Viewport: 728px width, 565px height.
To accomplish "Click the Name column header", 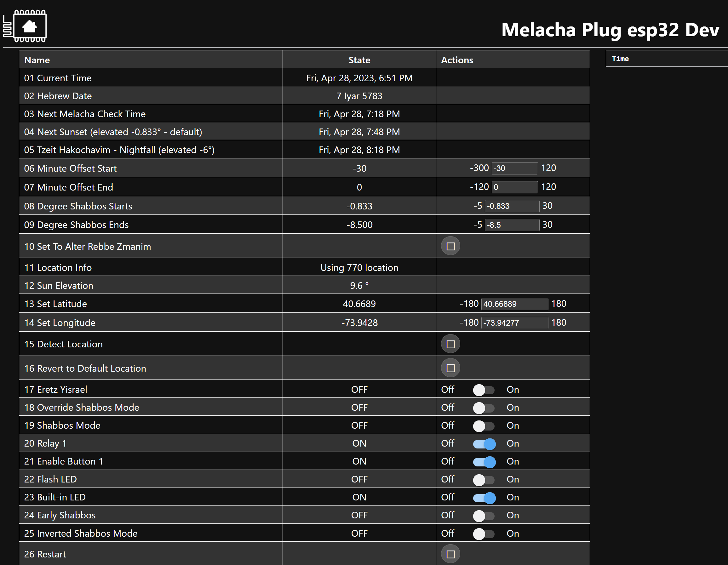I will coord(37,60).
